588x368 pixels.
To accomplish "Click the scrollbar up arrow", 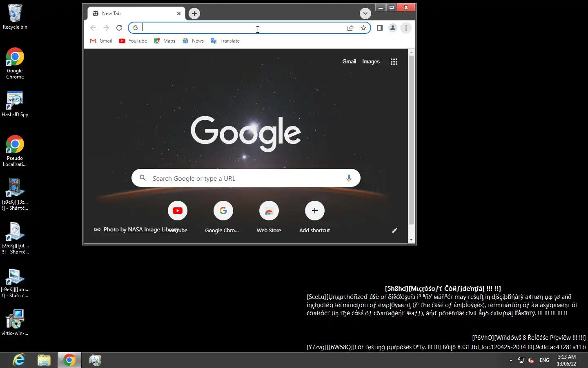I will point(411,52).
